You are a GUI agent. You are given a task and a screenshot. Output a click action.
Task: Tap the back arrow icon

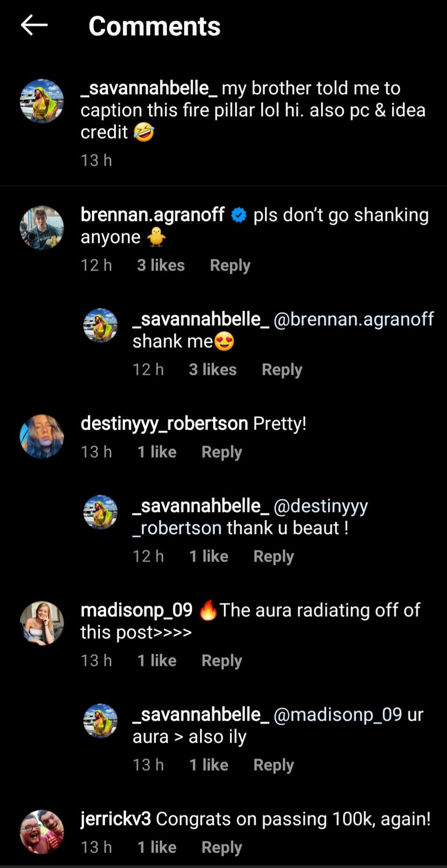click(x=34, y=25)
